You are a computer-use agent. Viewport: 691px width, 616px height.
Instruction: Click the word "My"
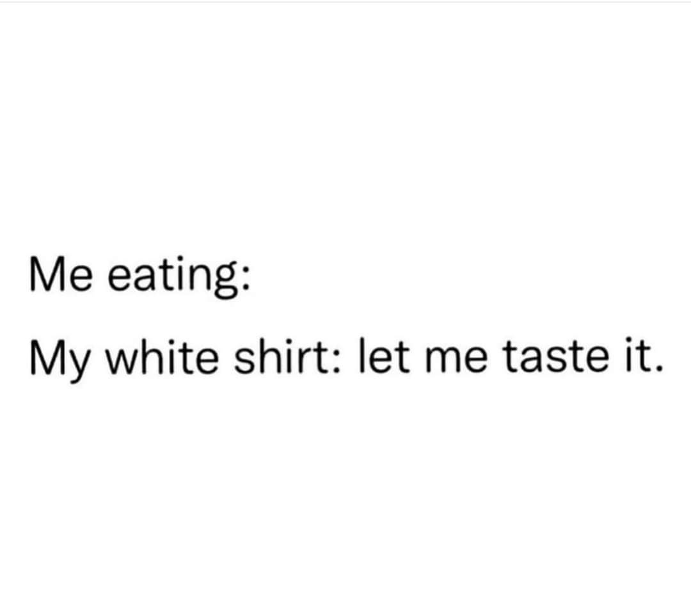pos(60,360)
